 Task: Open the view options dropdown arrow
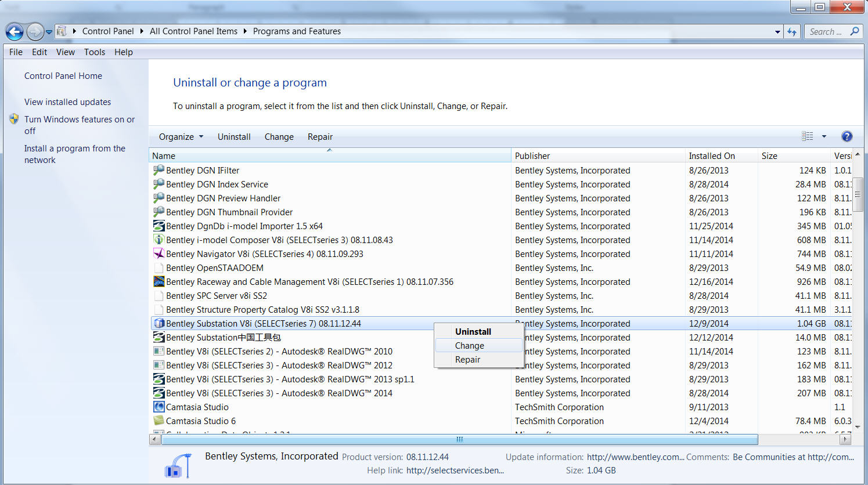(823, 136)
